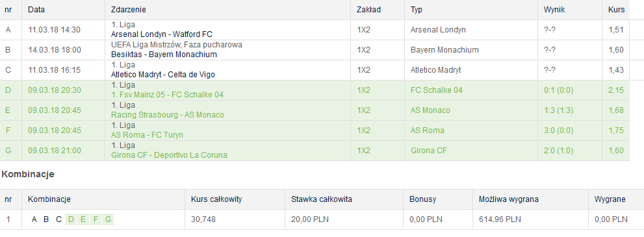The image size is (644, 237).
Task: Click the Kombinacje section heading
Action: (x=28, y=174)
